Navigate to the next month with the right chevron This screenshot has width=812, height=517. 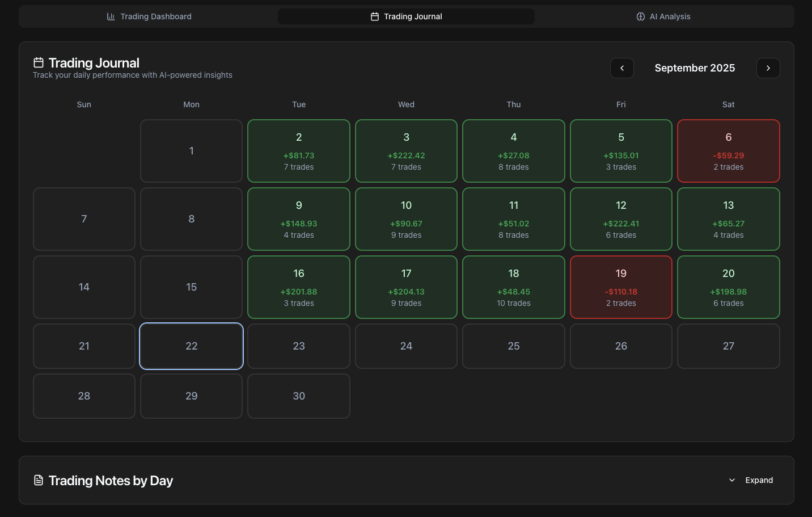[768, 68]
